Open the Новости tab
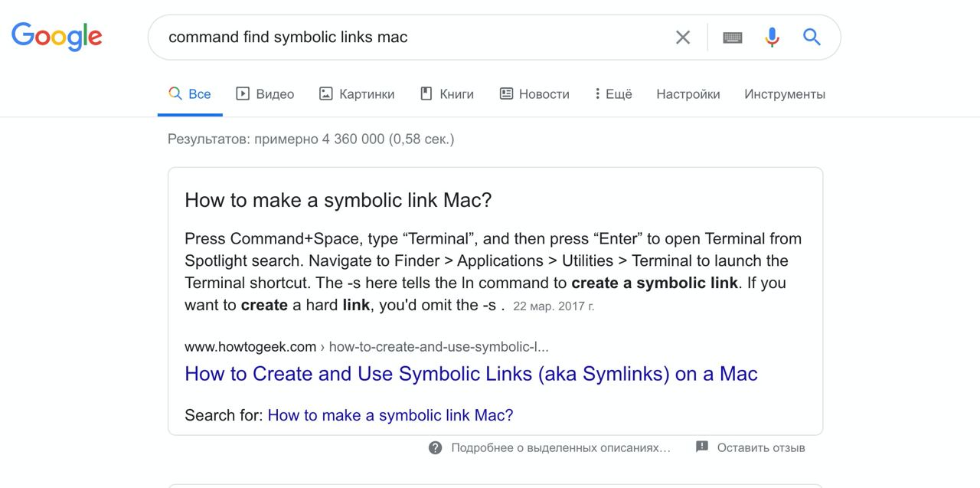The image size is (980, 488). click(x=534, y=94)
